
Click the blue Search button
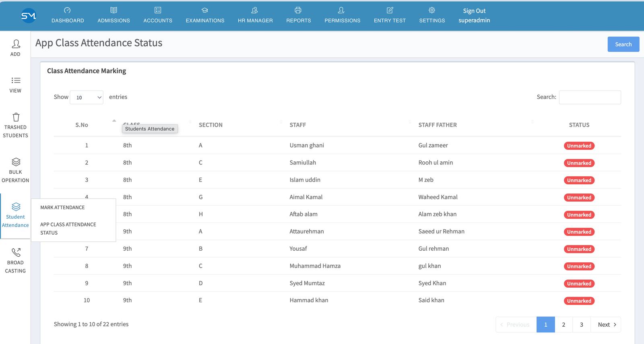coord(623,44)
